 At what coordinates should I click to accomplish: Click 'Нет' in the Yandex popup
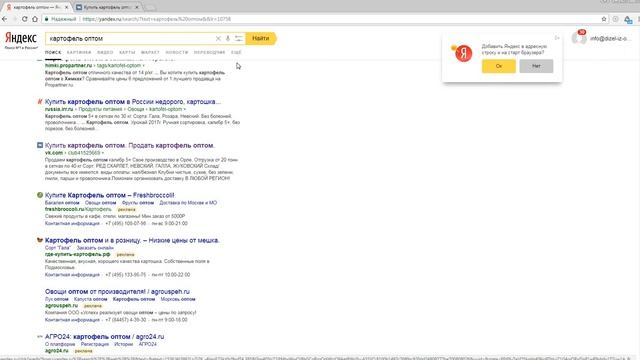[536, 66]
